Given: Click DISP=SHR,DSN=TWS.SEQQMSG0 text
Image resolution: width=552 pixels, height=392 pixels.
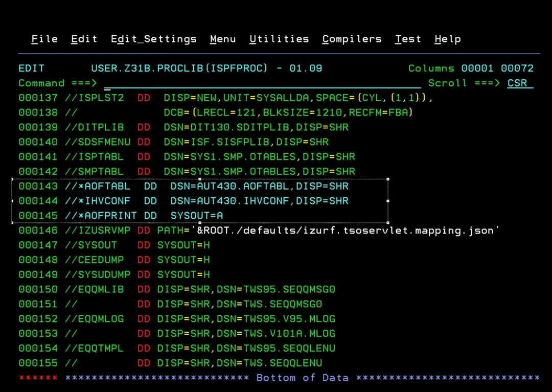Looking at the screenshot, I should 239,305.
